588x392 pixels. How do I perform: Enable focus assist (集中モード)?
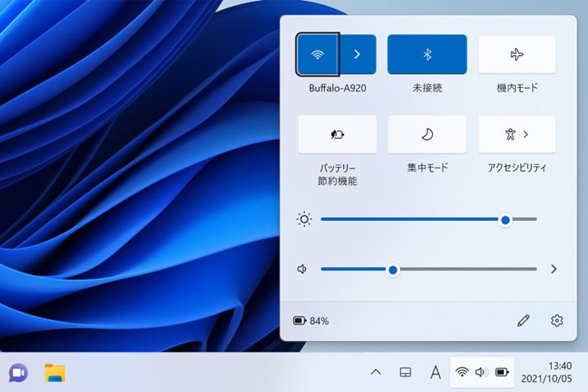coord(427,134)
